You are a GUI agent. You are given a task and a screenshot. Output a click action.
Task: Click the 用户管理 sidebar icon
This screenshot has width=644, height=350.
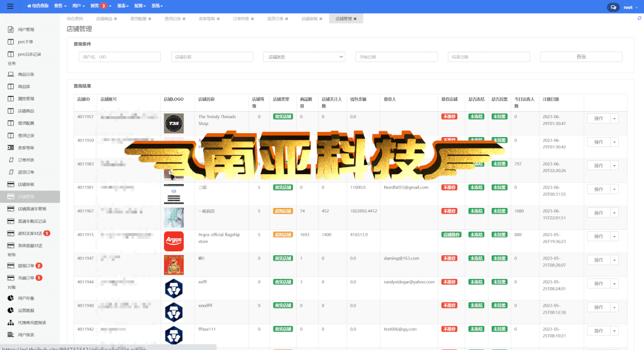11,30
